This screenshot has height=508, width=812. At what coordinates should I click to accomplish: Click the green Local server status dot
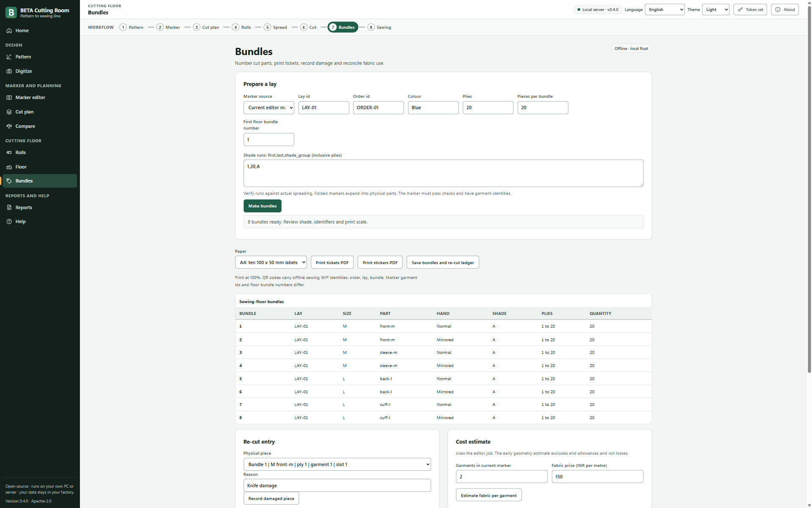(x=579, y=10)
